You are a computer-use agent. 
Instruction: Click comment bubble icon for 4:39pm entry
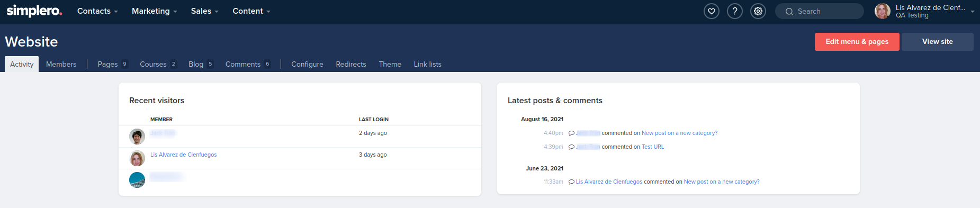click(x=571, y=147)
